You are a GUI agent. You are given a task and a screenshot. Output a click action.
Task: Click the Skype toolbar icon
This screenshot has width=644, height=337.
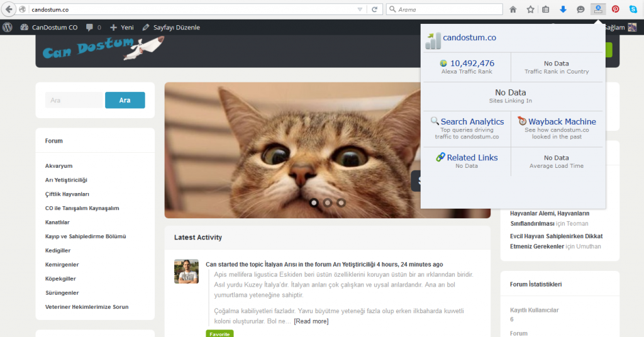pyautogui.click(x=633, y=9)
